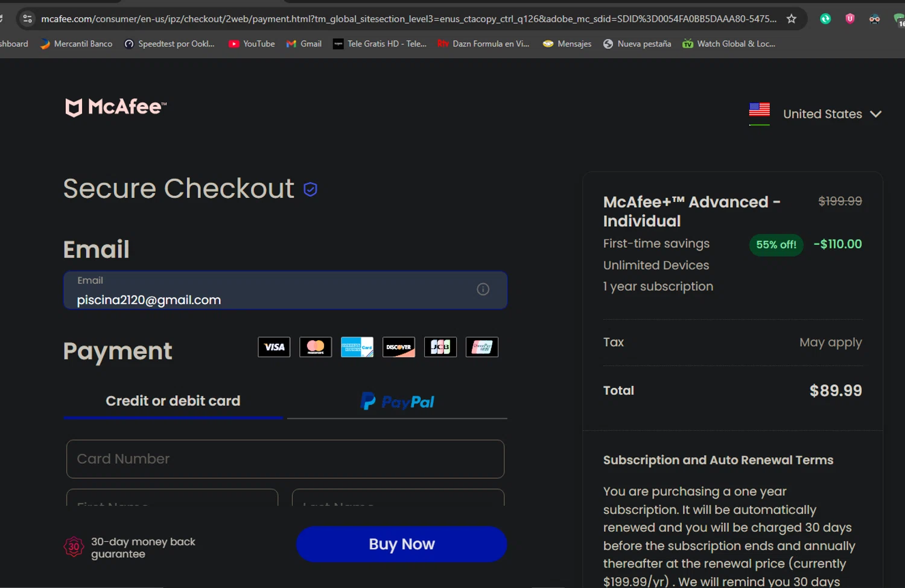The width and height of the screenshot is (905, 588).
Task: Click the Visa card icon
Action: tap(274, 347)
